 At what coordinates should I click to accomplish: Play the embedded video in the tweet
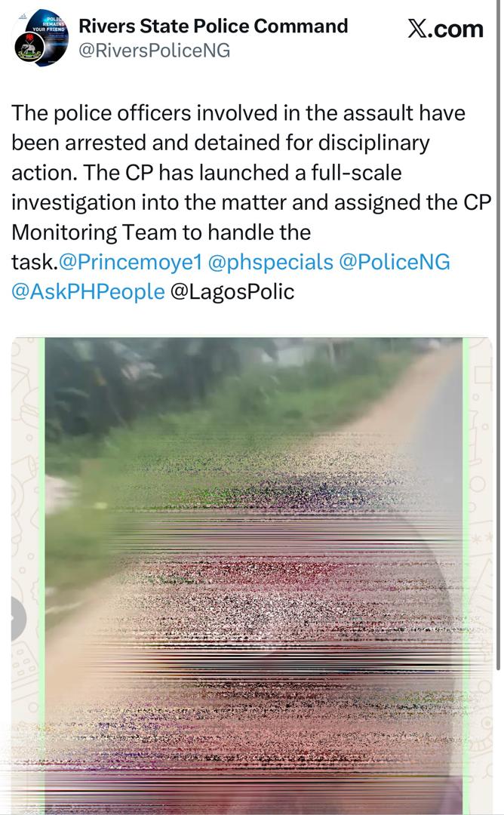pos(253,574)
